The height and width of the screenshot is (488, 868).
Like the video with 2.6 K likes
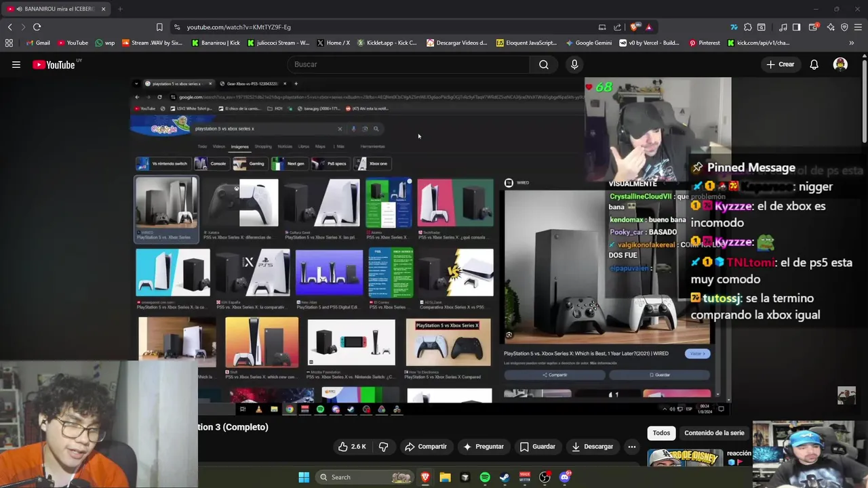(x=353, y=447)
